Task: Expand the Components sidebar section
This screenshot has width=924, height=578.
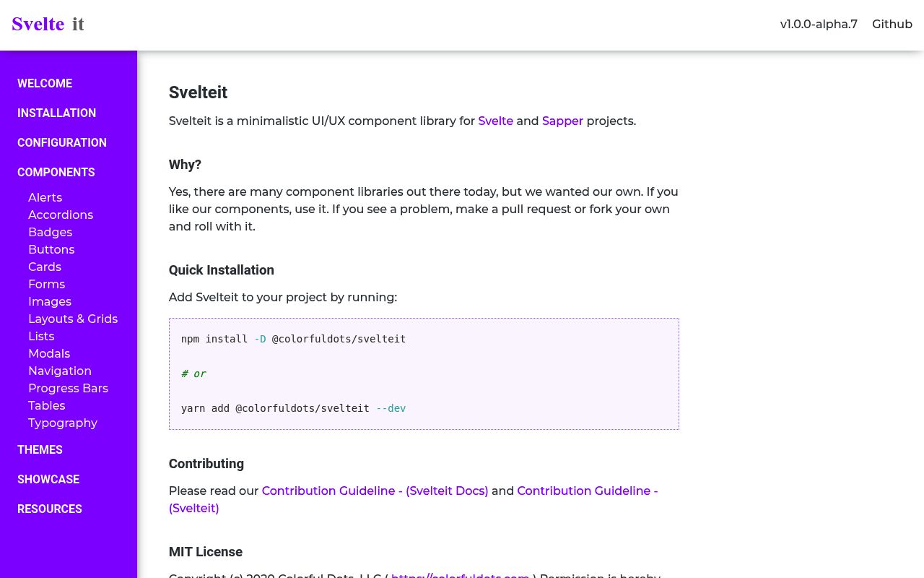Action: pyautogui.click(x=56, y=172)
